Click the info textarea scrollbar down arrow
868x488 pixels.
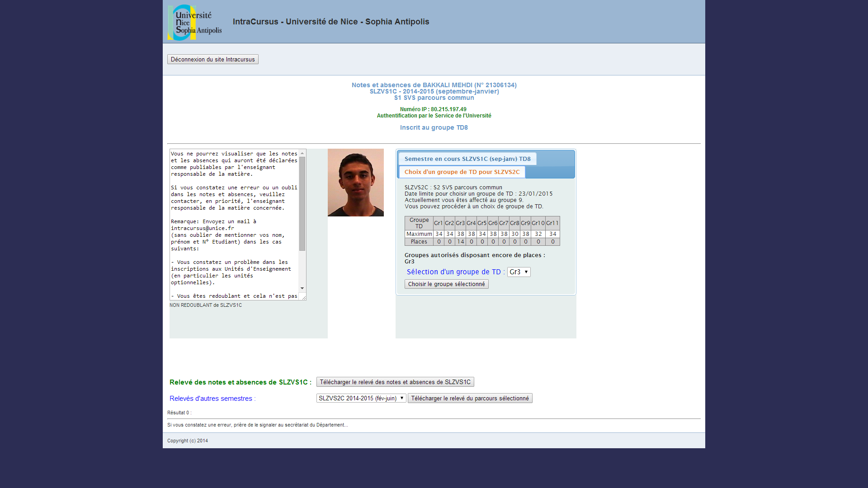302,288
